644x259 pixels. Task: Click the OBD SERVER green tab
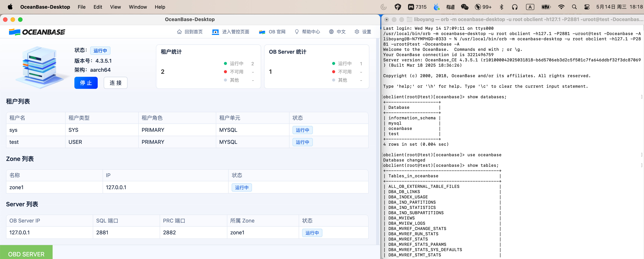coord(26,252)
